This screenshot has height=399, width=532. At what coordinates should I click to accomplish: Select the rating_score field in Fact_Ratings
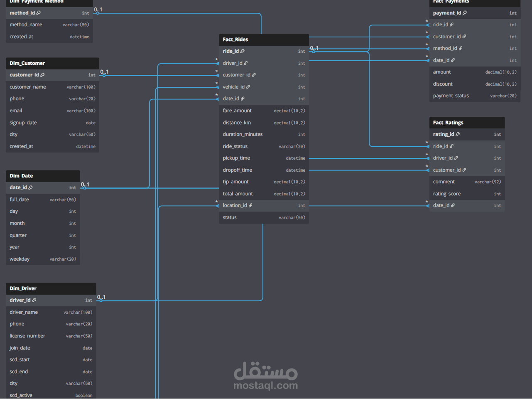coord(446,194)
